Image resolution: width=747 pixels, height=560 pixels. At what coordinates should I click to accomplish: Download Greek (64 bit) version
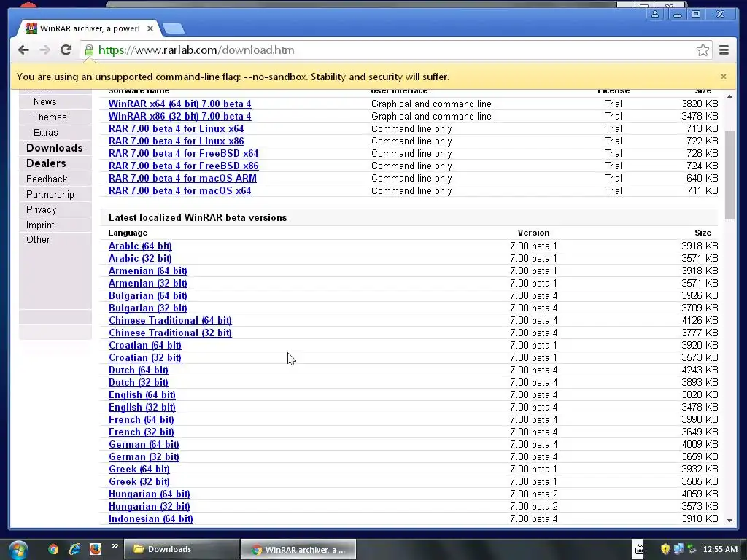[139, 469]
